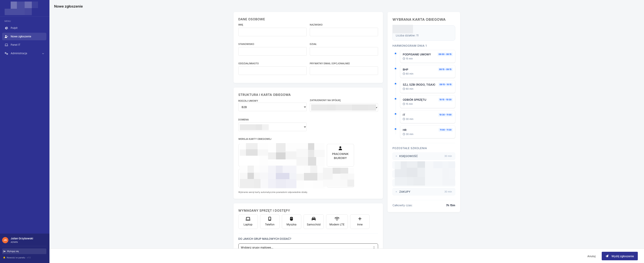Click the plus icon for Inne
This screenshot has height=263, width=644.
pos(360,219)
